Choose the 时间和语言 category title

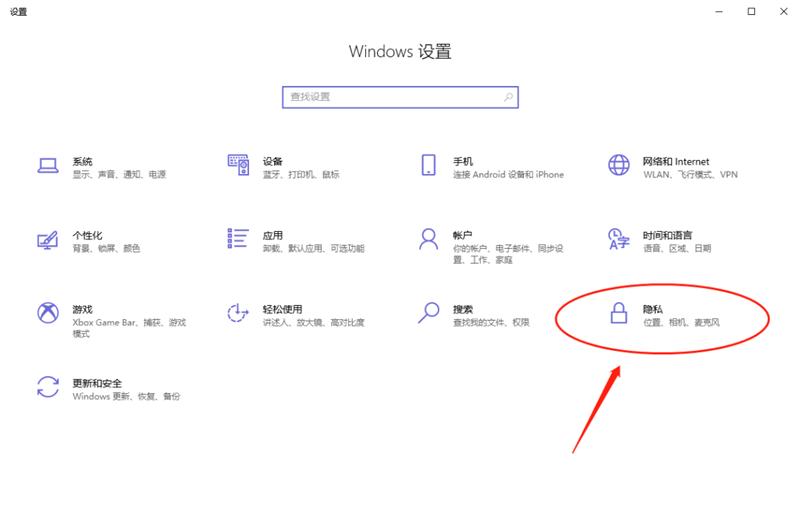667,236
